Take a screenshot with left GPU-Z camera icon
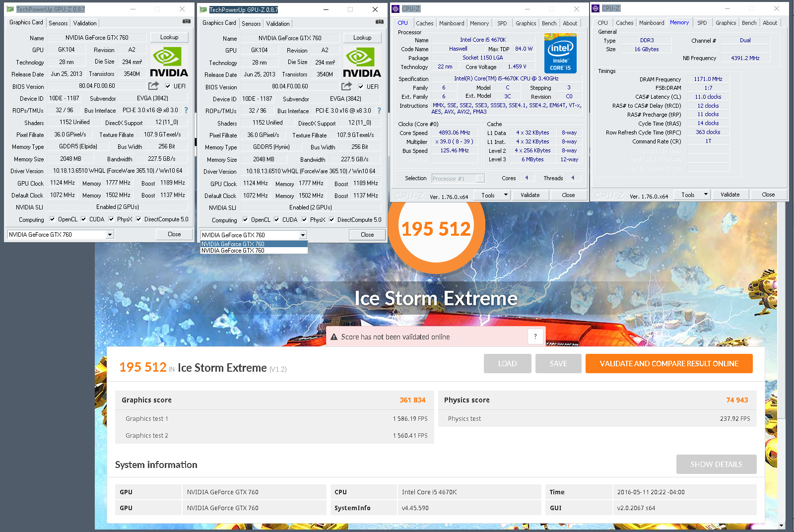794x532 pixels. 187,21
